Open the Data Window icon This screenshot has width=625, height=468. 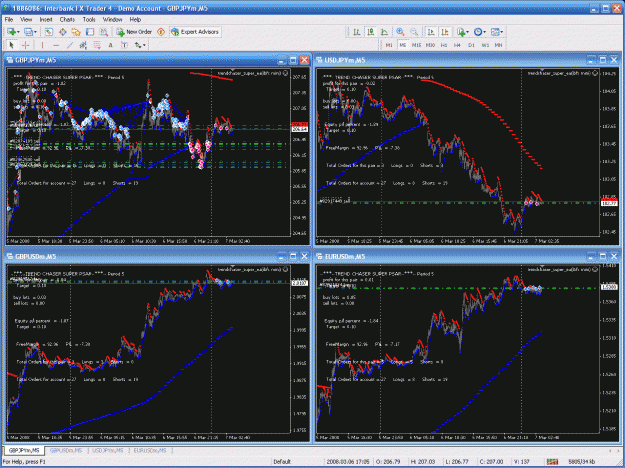[x=63, y=32]
